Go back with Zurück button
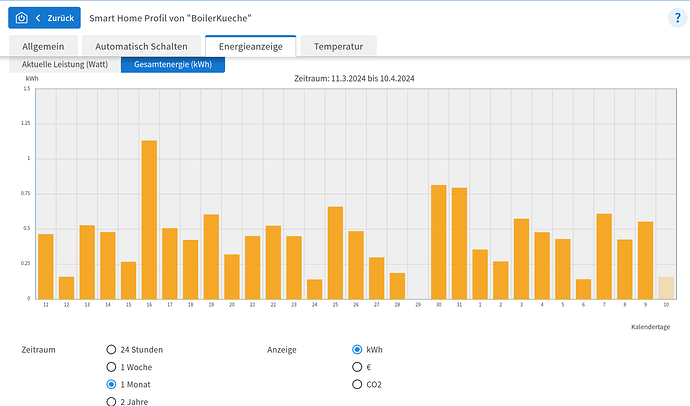This screenshot has height=406, width=690. (x=44, y=18)
